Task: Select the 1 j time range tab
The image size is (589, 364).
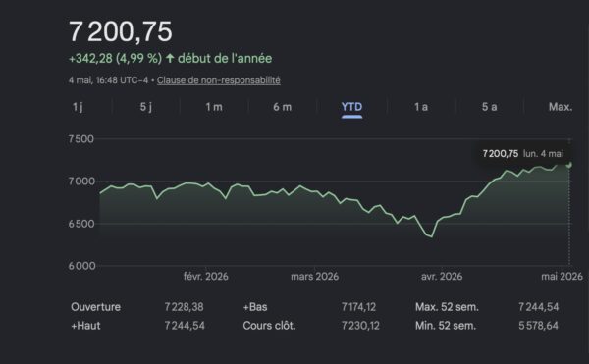Action: pyautogui.click(x=78, y=107)
